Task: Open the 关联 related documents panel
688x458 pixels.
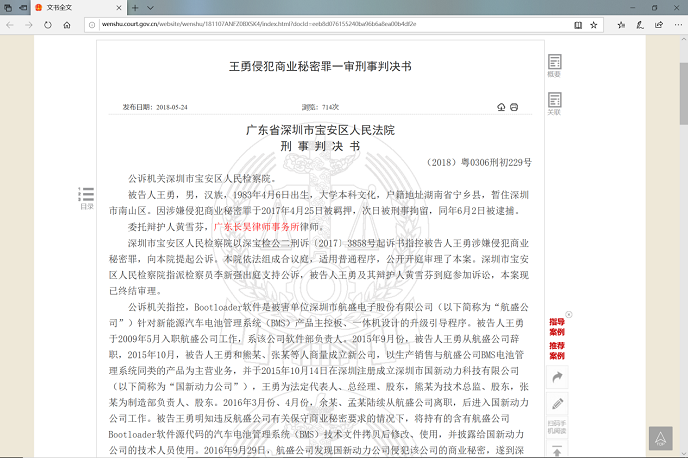Action: [555, 104]
